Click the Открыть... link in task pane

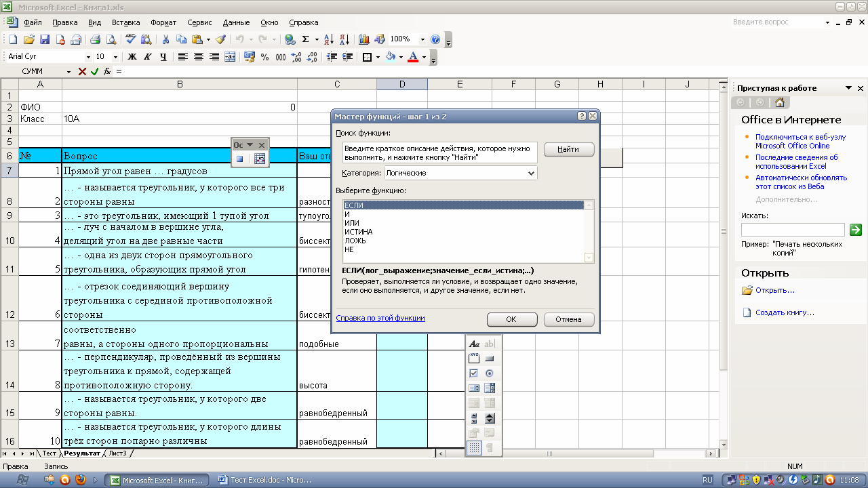[775, 290]
